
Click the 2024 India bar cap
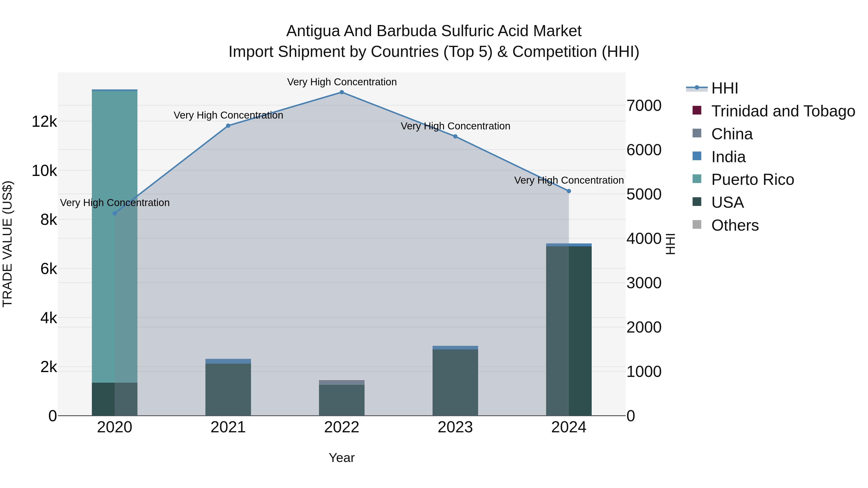(569, 245)
